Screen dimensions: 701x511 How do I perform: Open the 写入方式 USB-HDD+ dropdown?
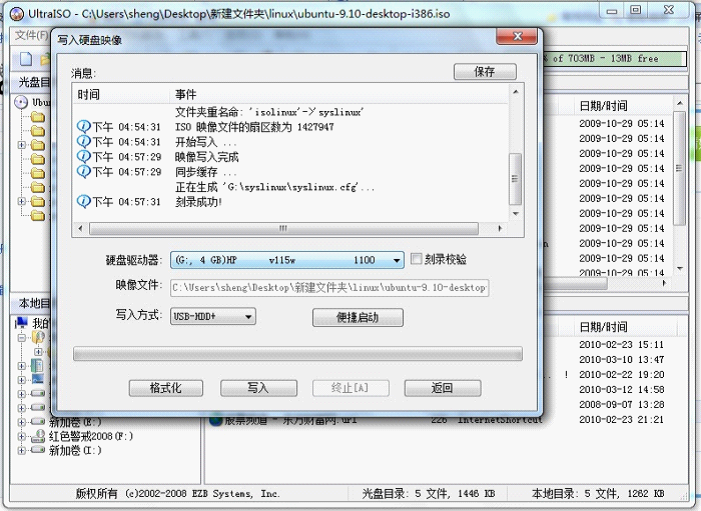248,317
